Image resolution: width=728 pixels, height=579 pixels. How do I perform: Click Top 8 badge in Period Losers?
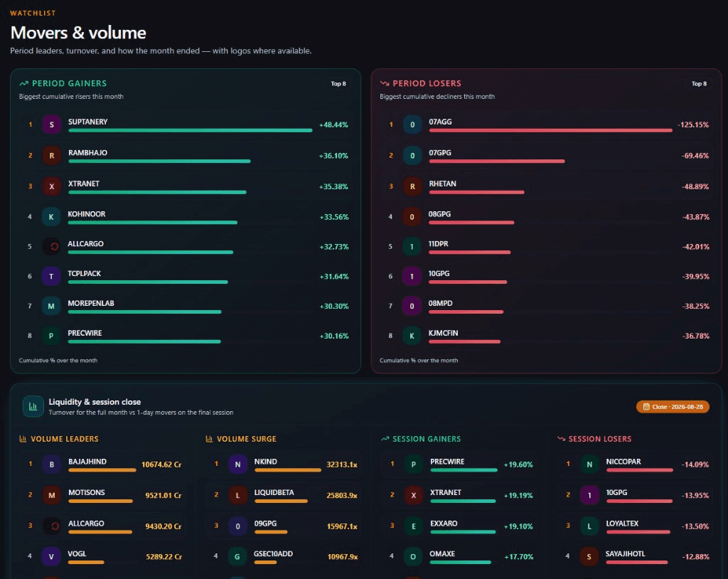tap(700, 84)
